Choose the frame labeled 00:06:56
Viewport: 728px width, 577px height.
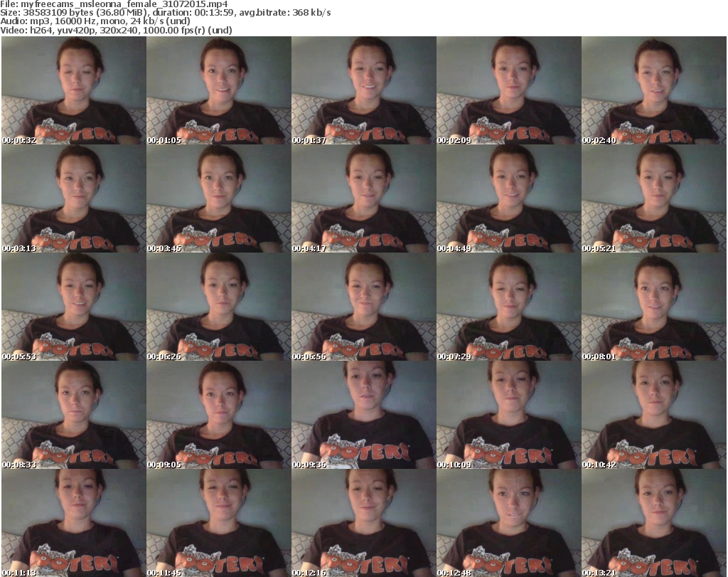point(363,307)
